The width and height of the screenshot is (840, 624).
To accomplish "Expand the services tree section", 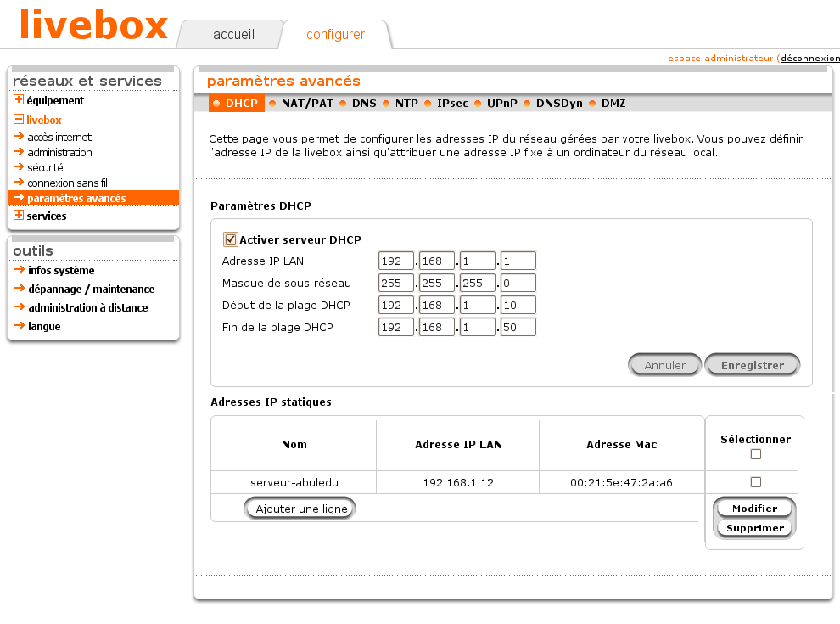I will point(17,216).
